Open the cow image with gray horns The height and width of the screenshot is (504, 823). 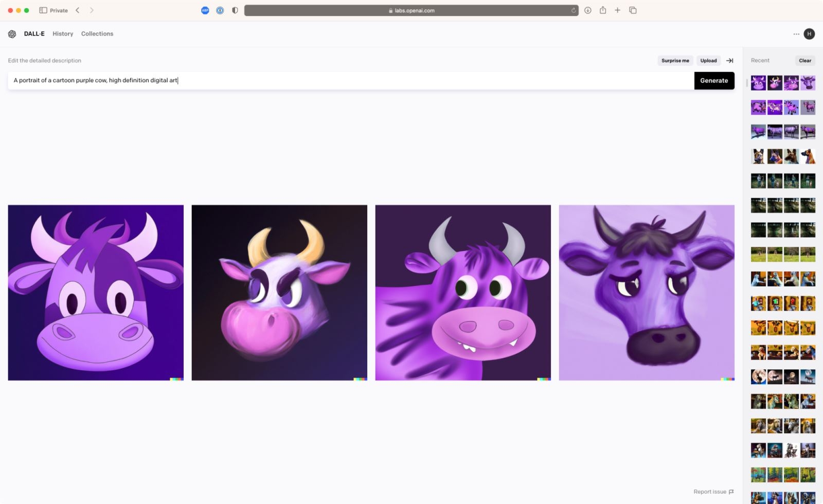click(x=463, y=293)
